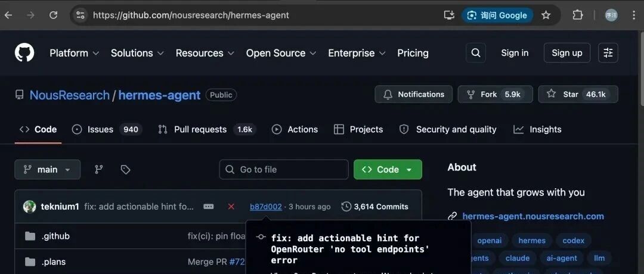Expand the Solutions menu

[137, 54]
